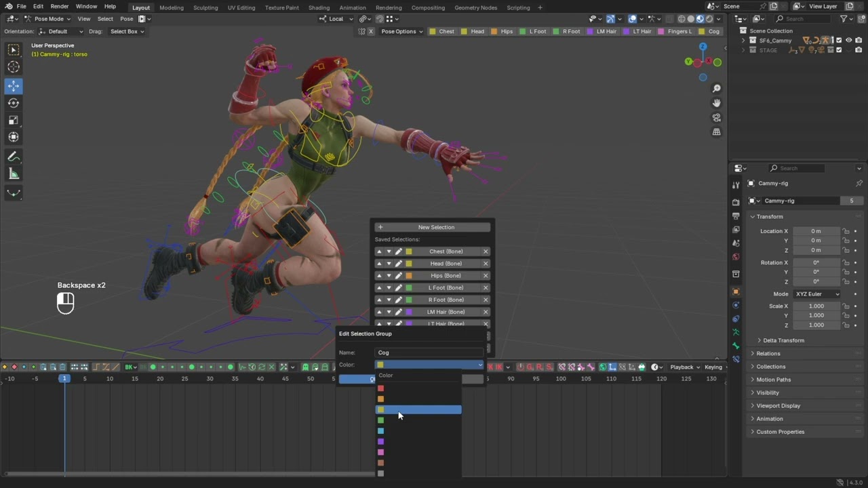Click the Name field containing Cog

[429, 352]
